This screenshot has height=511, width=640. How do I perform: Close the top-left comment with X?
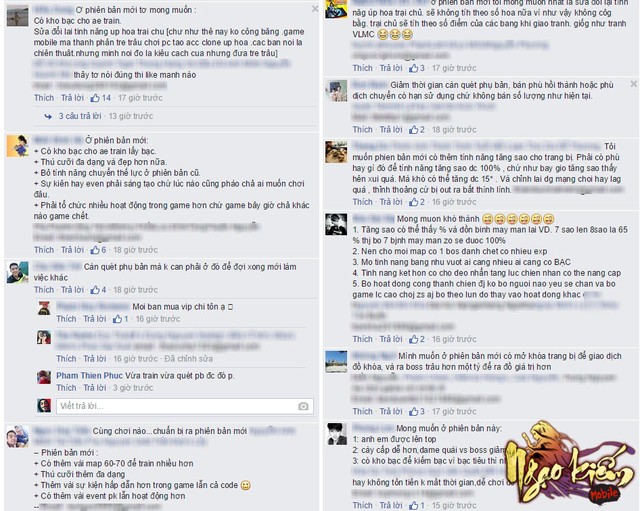pos(315,9)
